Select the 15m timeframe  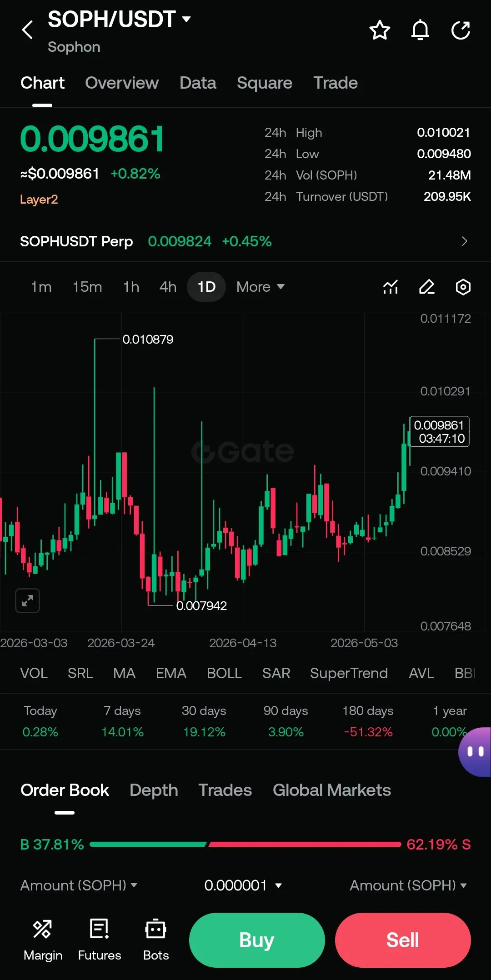(87, 287)
